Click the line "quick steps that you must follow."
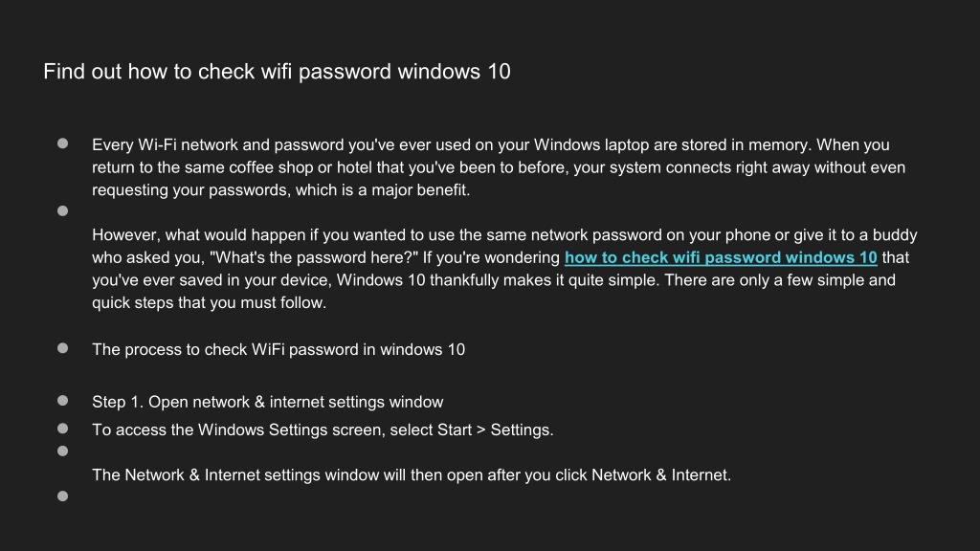The height and width of the screenshot is (551, 980). point(209,302)
